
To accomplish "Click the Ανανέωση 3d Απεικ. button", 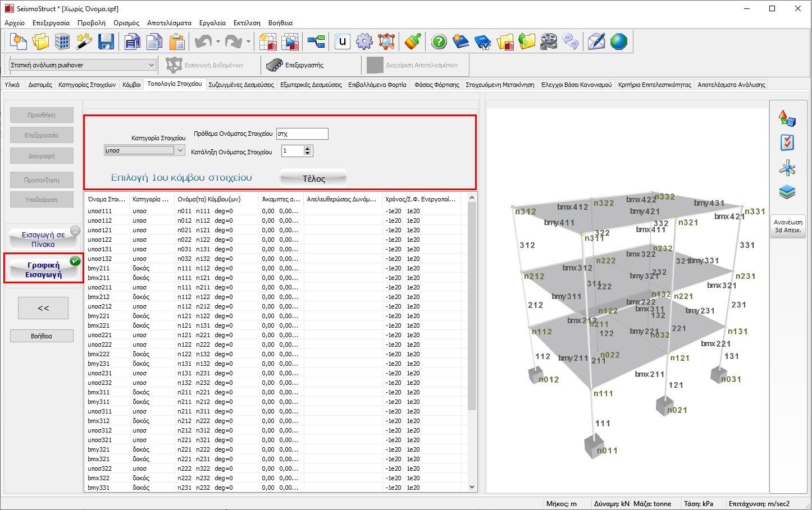I will (788, 226).
